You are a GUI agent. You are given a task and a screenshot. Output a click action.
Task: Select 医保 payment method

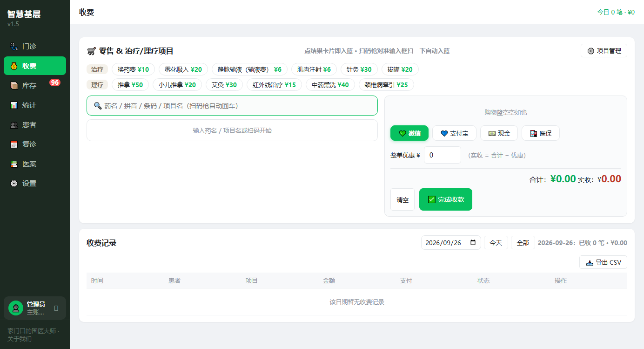(x=541, y=133)
